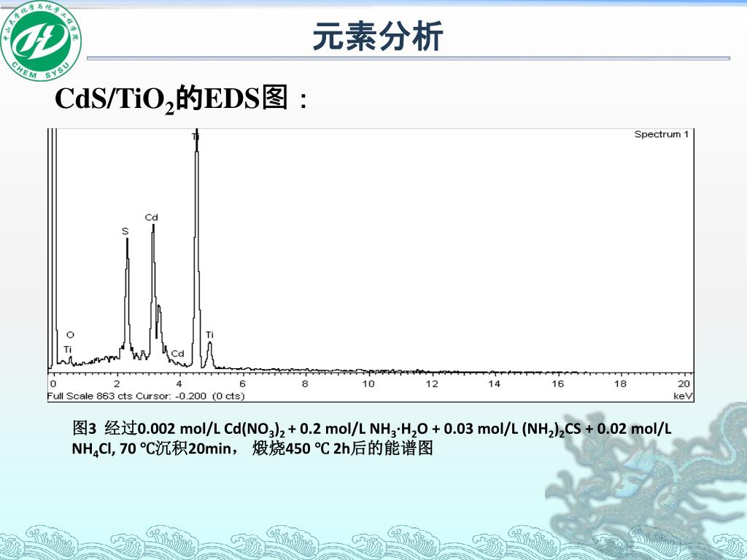
Task: Click the Ti label below O
Action: [x=67, y=349]
